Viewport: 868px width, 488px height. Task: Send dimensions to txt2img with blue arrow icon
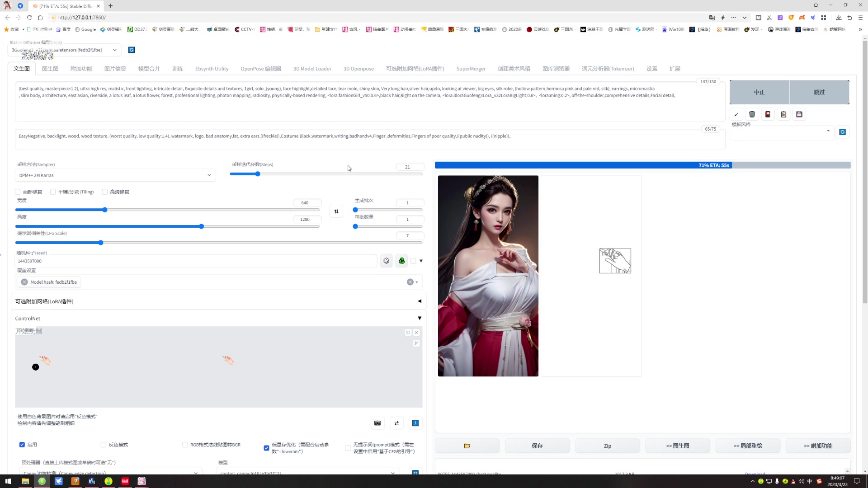(x=415, y=423)
